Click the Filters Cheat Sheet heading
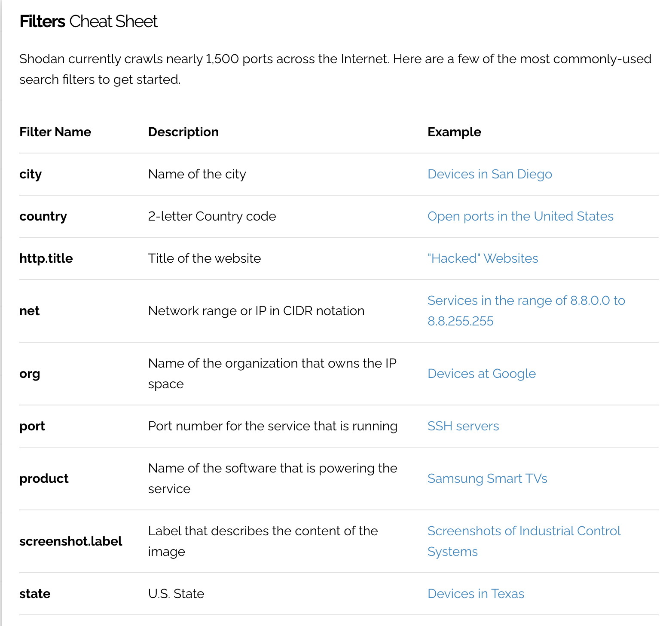 point(89,21)
